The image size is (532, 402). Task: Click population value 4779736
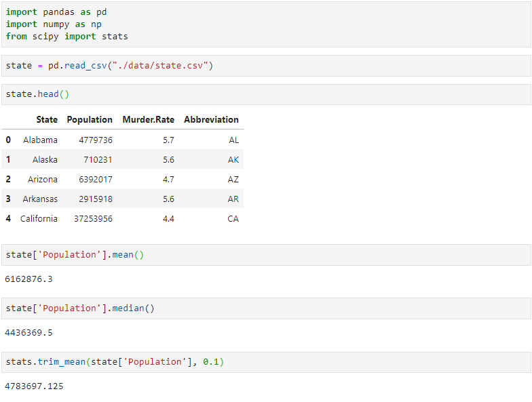point(96,140)
